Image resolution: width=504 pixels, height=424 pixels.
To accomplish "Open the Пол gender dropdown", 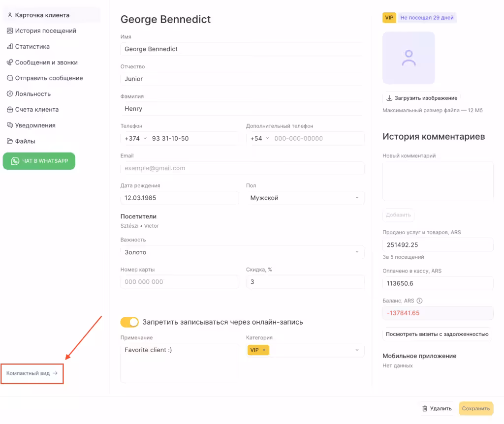I will click(305, 198).
